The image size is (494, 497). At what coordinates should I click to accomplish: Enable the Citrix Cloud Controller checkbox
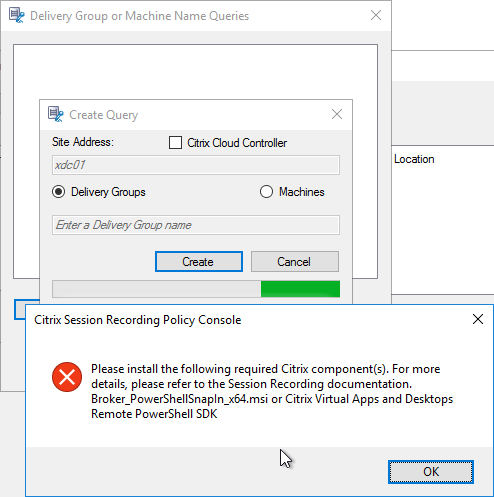[175, 143]
